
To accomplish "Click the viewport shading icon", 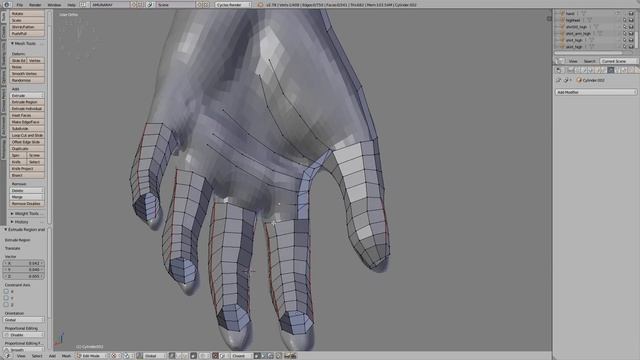I will pos(115,356).
